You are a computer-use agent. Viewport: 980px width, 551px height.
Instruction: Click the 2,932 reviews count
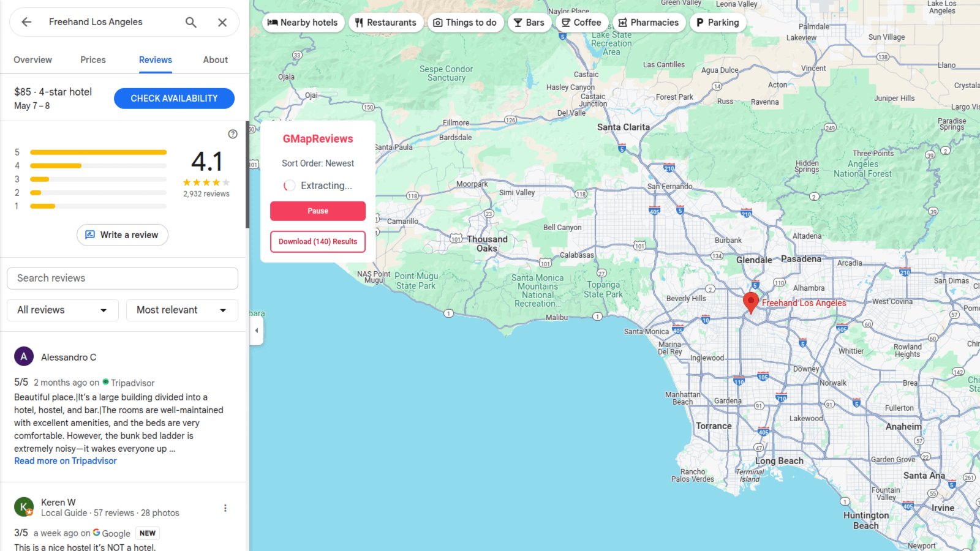206,194
